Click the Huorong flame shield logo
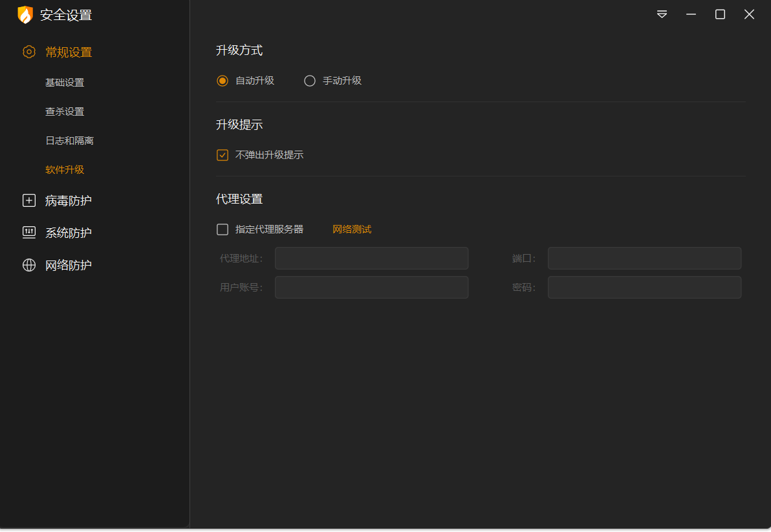 [25, 15]
